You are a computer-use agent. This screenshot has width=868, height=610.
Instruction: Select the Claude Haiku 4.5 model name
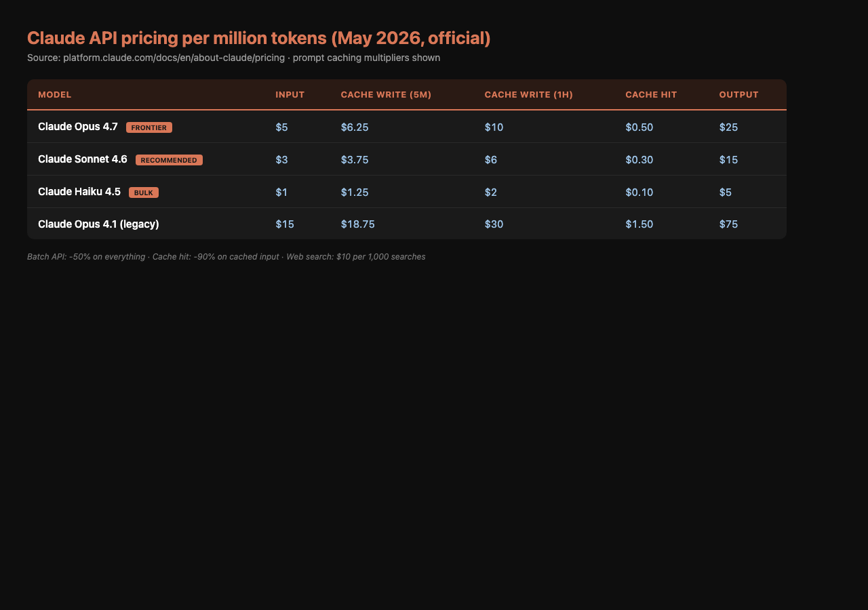[79, 192]
